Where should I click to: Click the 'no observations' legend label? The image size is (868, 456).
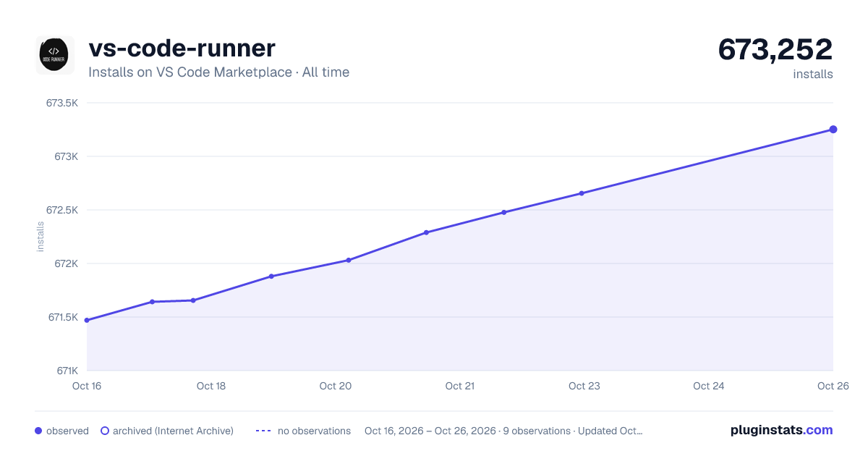tap(314, 431)
